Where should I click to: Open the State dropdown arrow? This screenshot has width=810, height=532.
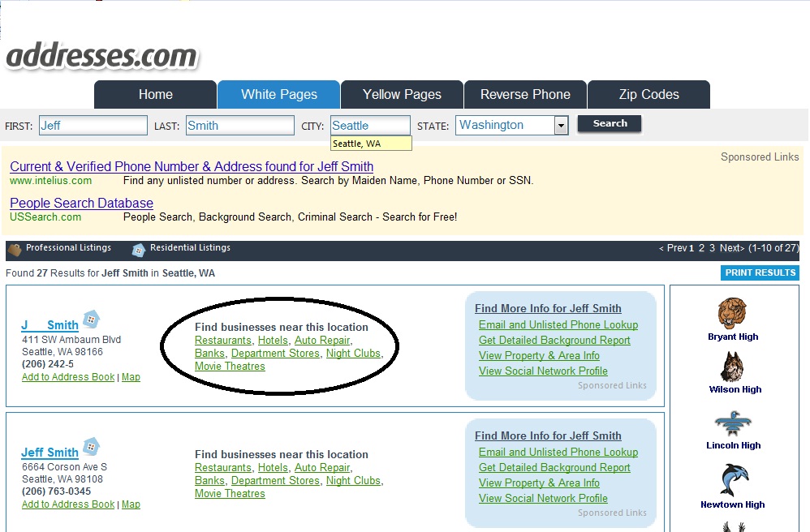click(x=561, y=126)
